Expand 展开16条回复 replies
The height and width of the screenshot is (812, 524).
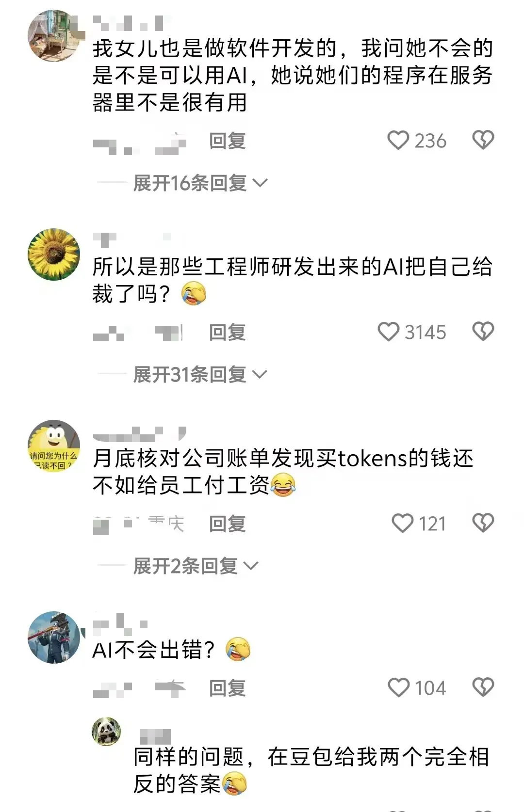[200, 183]
